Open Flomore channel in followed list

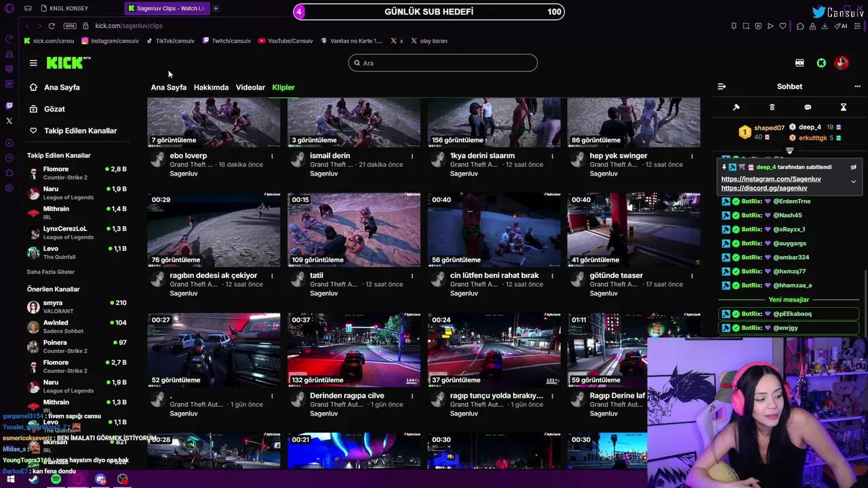(77, 173)
